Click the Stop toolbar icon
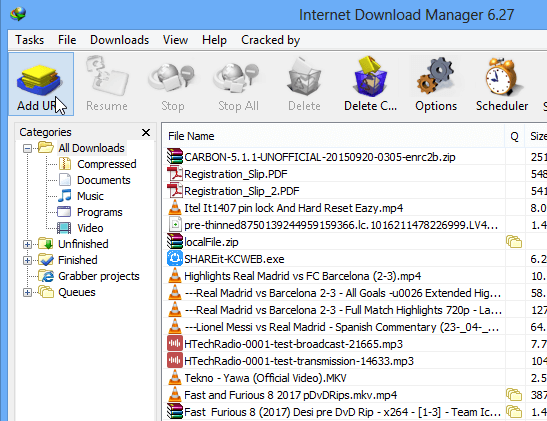547x421 pixels. (172, 79)
